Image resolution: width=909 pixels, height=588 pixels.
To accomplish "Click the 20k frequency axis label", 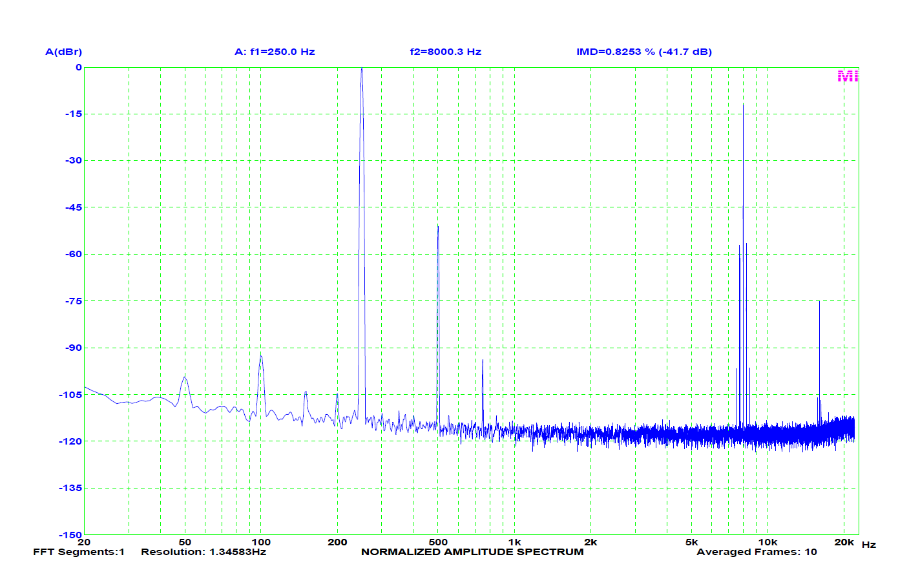I will [844, 542].
